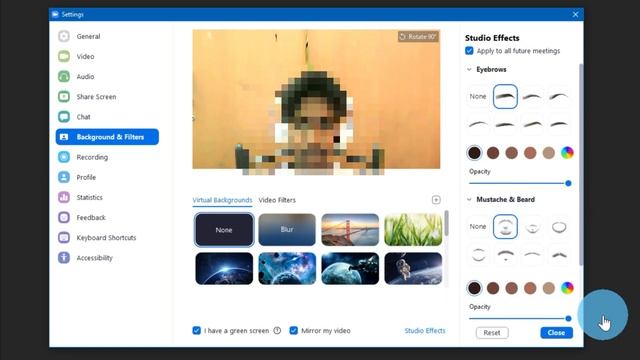Screen dimensions: 640x360
Task: Select the last thick mustache style
Action: click(x=559, y=255)
